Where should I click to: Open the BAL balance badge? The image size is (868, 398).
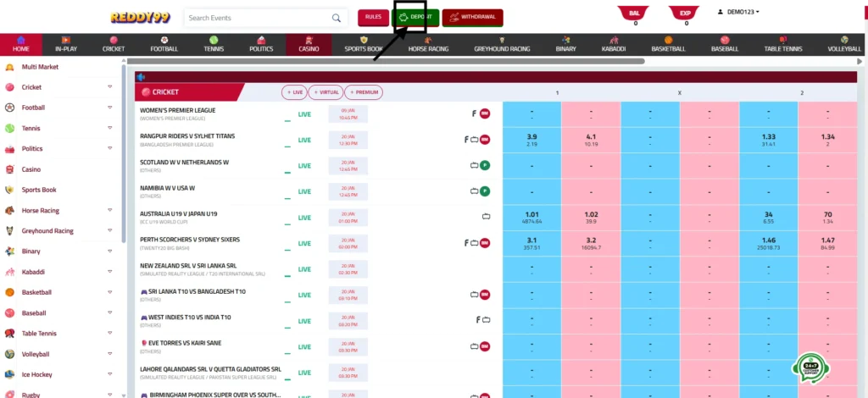pyautogui.click(x=635, y=12)
